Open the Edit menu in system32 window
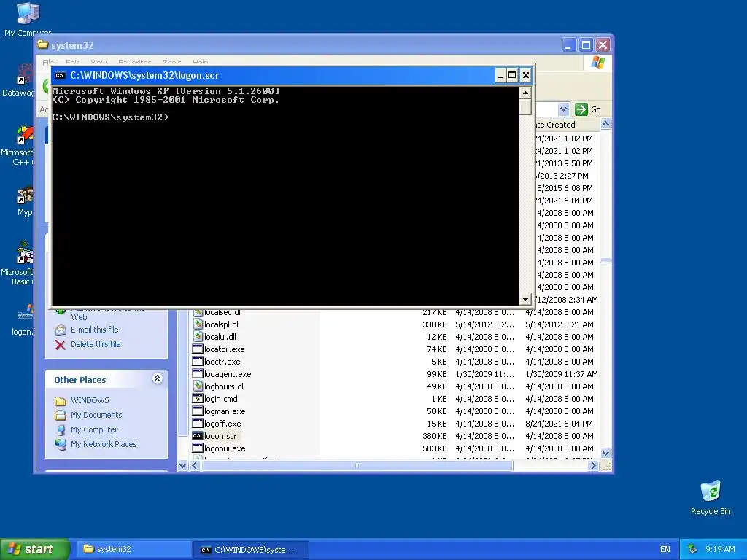This screenshot has width=747, height=560. (72, 63)
